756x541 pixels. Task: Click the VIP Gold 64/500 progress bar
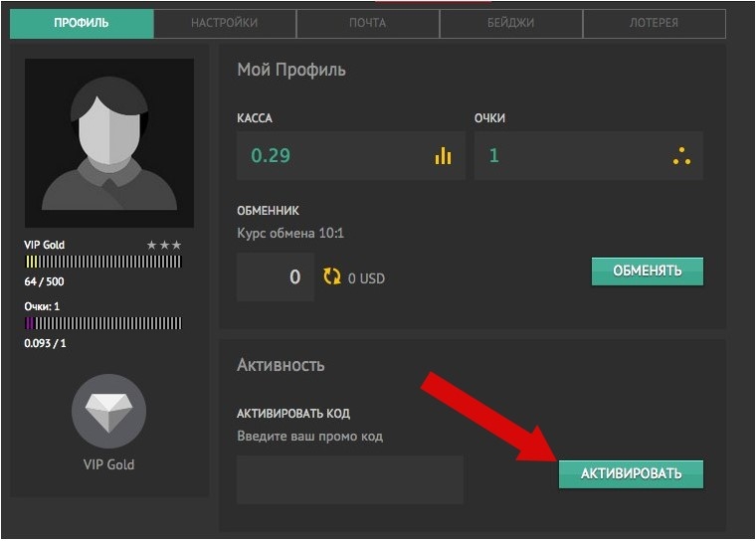[103, 263]
